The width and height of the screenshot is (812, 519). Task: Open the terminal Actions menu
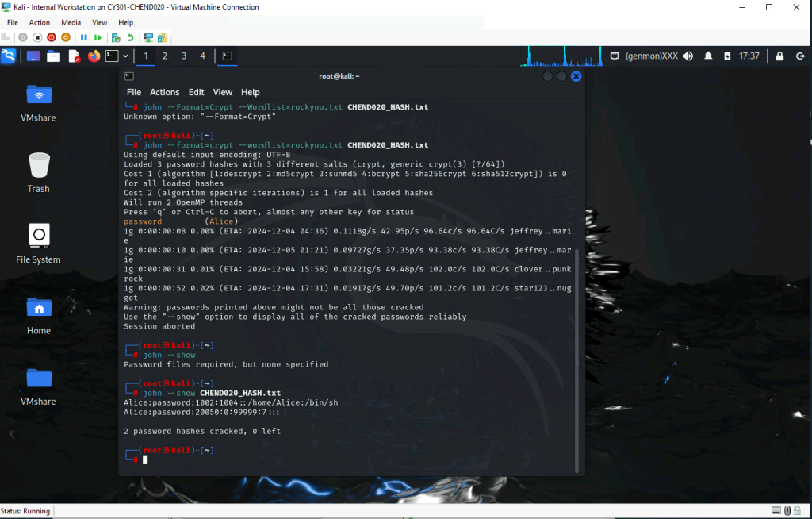click(164, 92)
